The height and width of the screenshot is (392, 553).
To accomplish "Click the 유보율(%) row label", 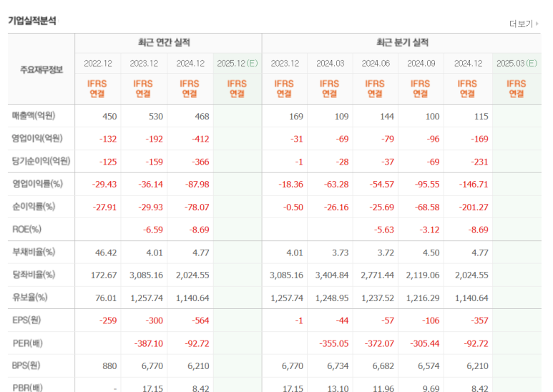I will 29,297.
